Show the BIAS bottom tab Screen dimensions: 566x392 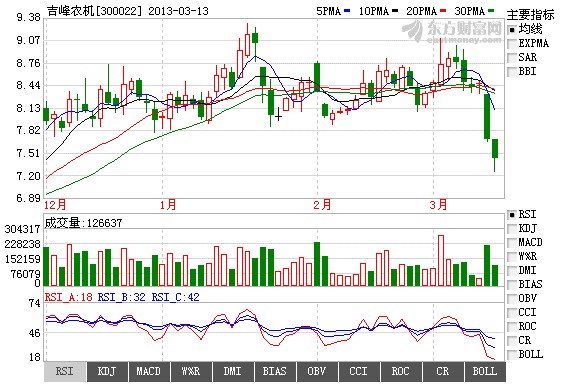pos(275,372)
